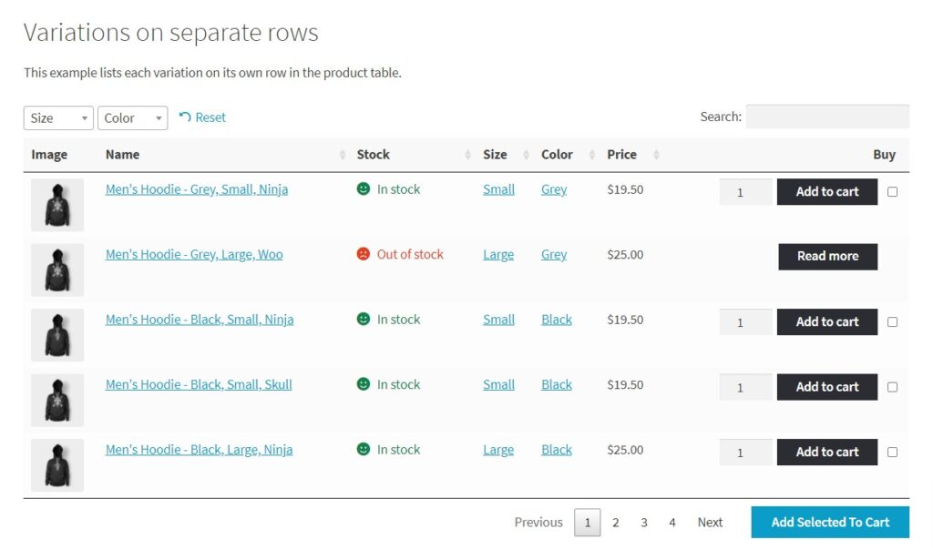This screenshot has height=560, width=933.
Task: Click sort arrows on Price column
Action: pos(656,155)
